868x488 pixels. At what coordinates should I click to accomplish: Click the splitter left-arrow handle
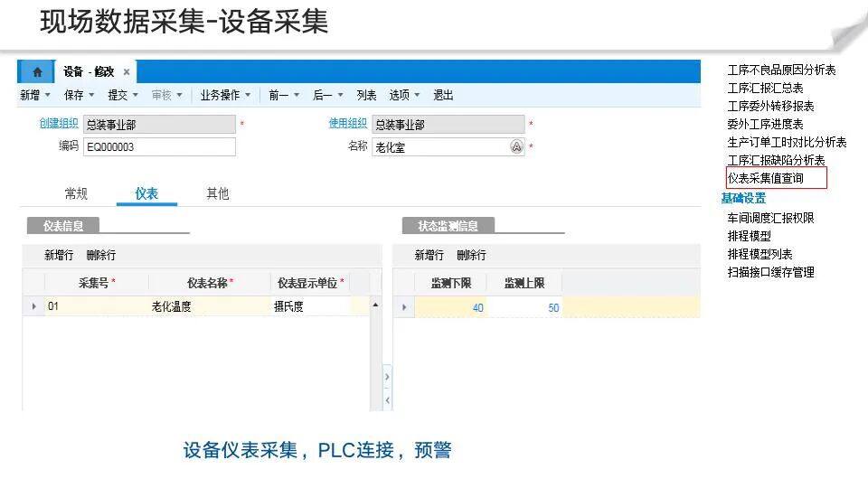click(x=387, y=399)
